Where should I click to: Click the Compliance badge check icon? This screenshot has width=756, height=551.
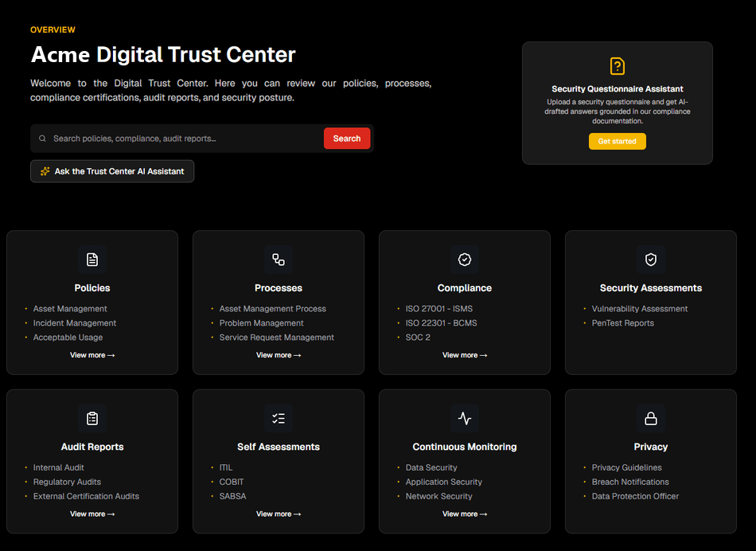(x=464, y=260)
